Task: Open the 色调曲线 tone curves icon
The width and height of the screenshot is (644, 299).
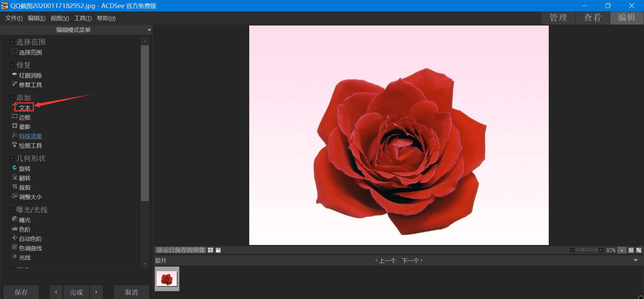Action: coord(14,247)
